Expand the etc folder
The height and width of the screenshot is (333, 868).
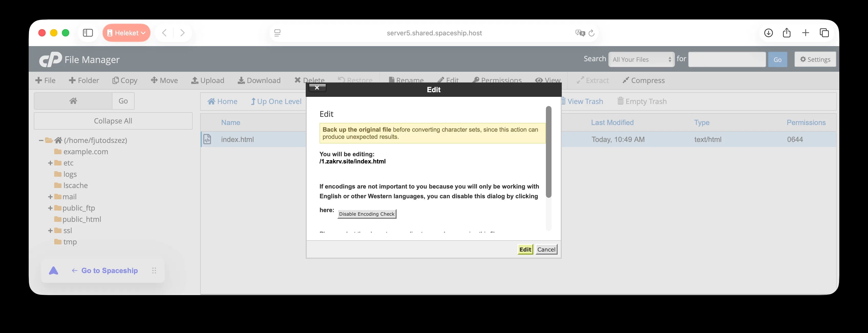tap(50, 163)
